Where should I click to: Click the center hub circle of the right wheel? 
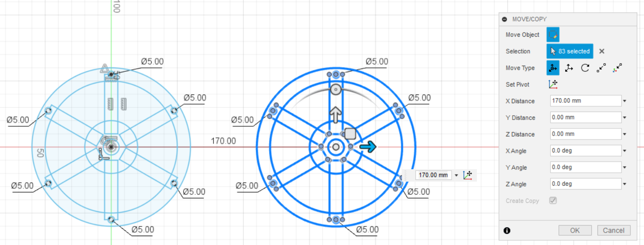pyautogui.click(x=336, y=147)
